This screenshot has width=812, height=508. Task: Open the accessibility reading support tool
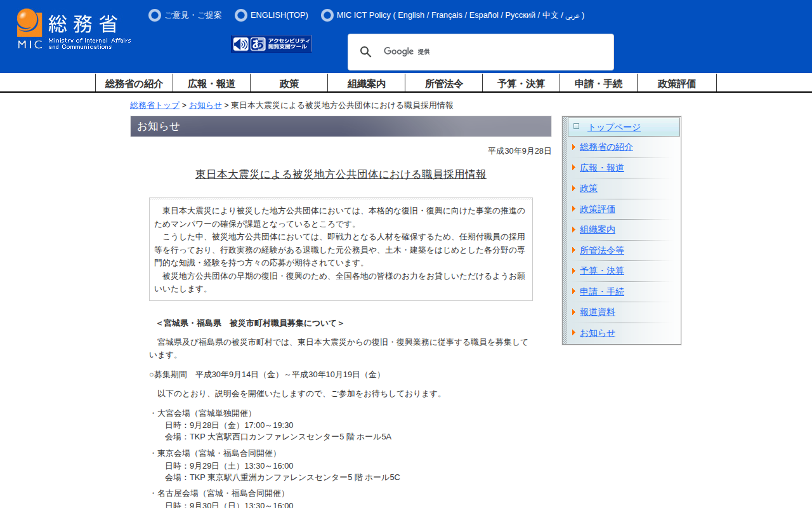pos(272,44)
